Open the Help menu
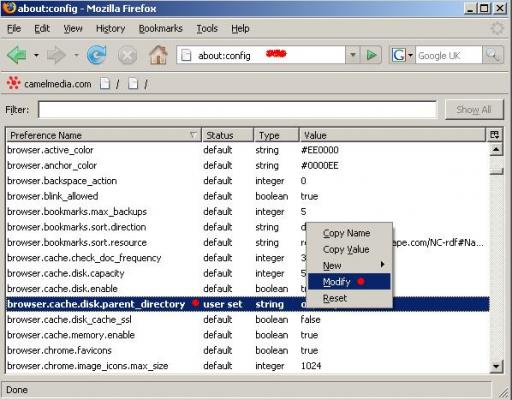Viewport: 512px width, 400px height. tap(240, 29)
